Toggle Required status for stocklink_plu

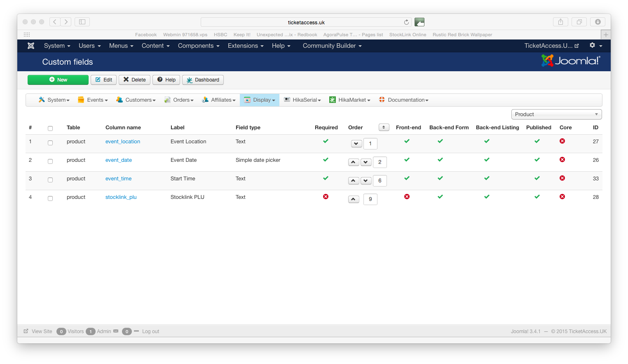coord(326,197)
